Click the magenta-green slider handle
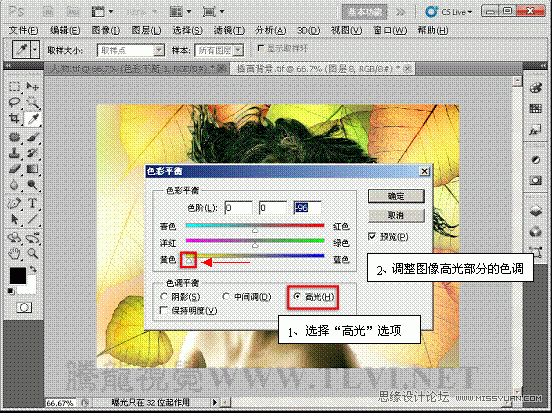The height and width of the screenshot is (413, 552). point(255,245)
